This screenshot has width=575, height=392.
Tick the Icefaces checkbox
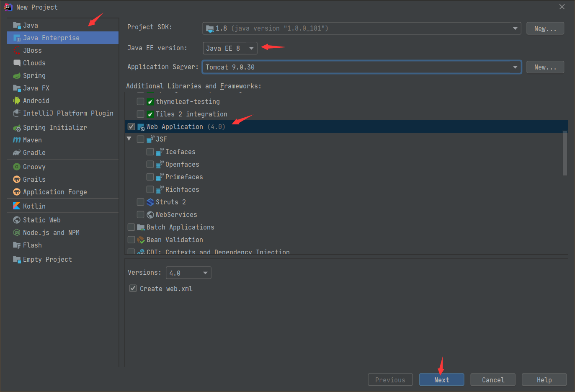coord(150,152)
